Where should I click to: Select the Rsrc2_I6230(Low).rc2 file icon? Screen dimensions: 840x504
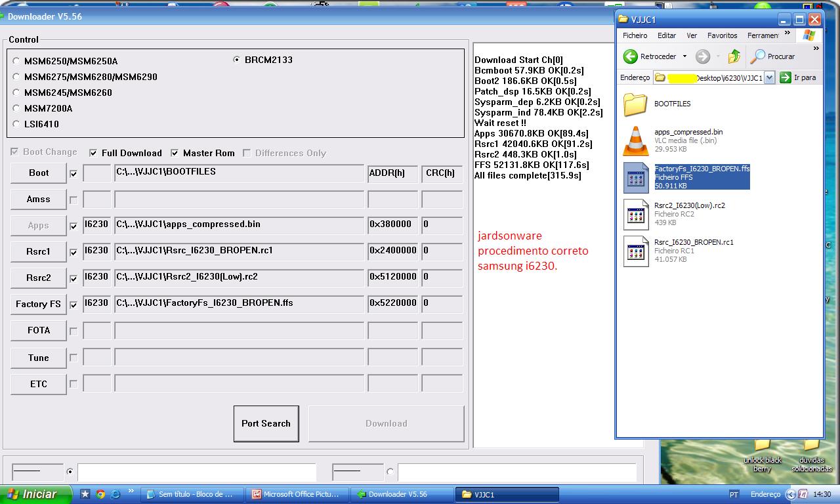635,214
